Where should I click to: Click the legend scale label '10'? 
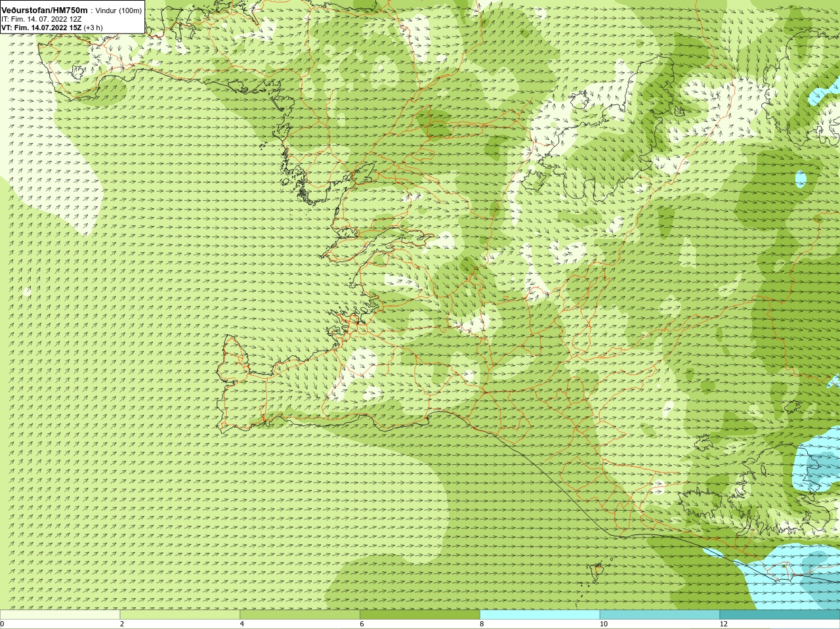603,624
